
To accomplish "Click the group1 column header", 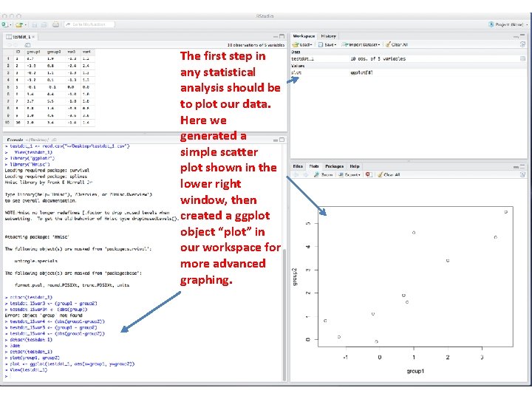I will coord(33,52).
